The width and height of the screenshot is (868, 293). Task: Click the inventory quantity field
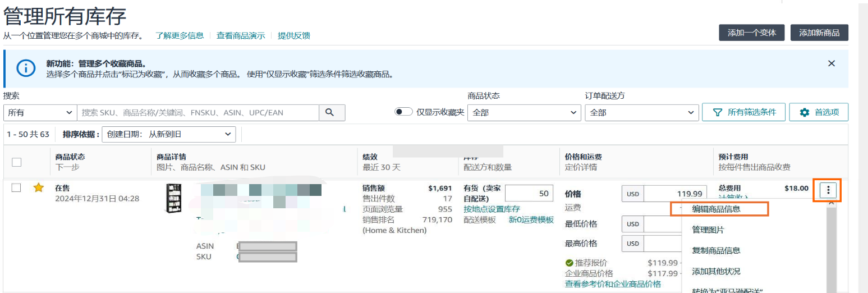click(x=529, y=193)
